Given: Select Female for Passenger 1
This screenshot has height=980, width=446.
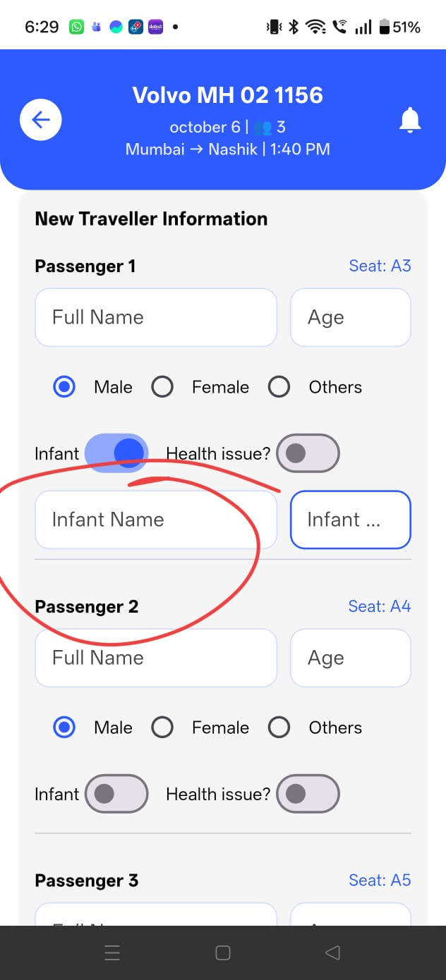Looking at the screenshot, I should click(x=162, y=387).
